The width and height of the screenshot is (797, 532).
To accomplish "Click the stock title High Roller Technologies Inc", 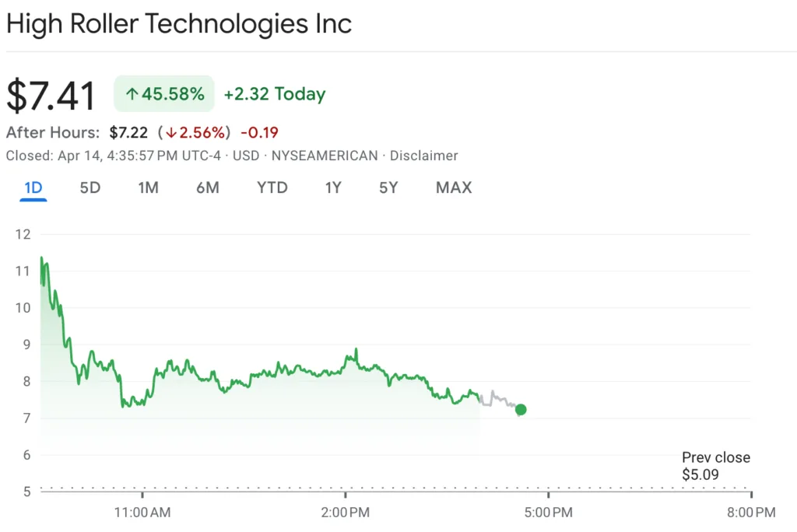I will 178,23.
